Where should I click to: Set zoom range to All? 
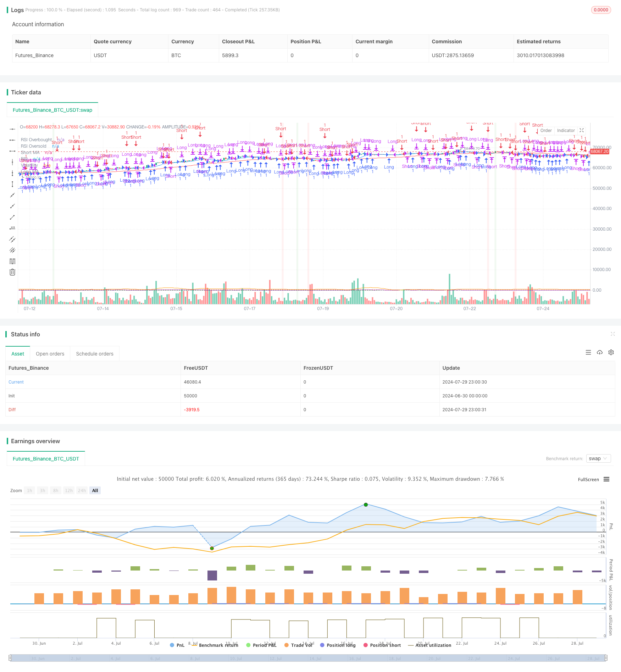tap(95, 490)
